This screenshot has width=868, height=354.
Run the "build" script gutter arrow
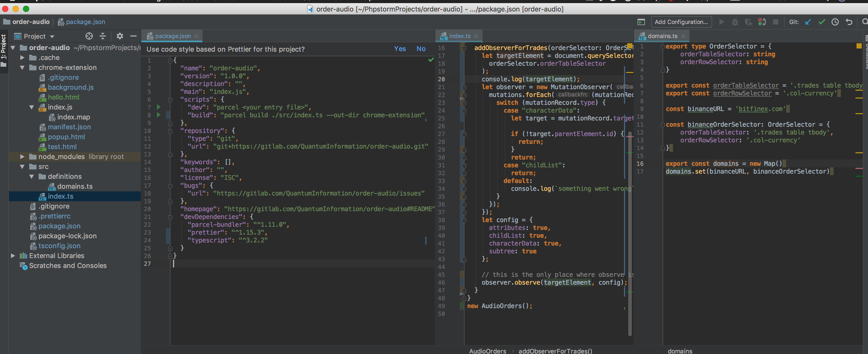tap(158, 115)
